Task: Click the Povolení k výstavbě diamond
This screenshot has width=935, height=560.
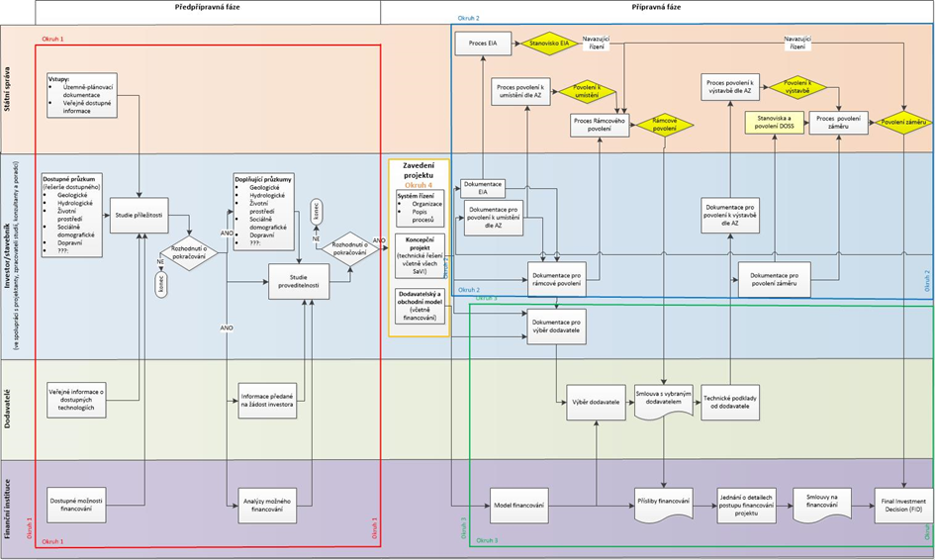Action: [x=797, y=87]
